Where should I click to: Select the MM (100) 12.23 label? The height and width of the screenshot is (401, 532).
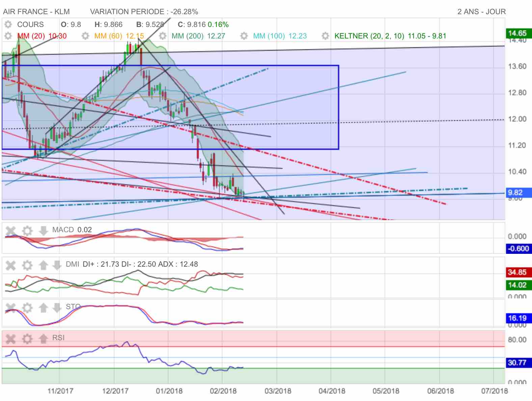click(280, 36)
